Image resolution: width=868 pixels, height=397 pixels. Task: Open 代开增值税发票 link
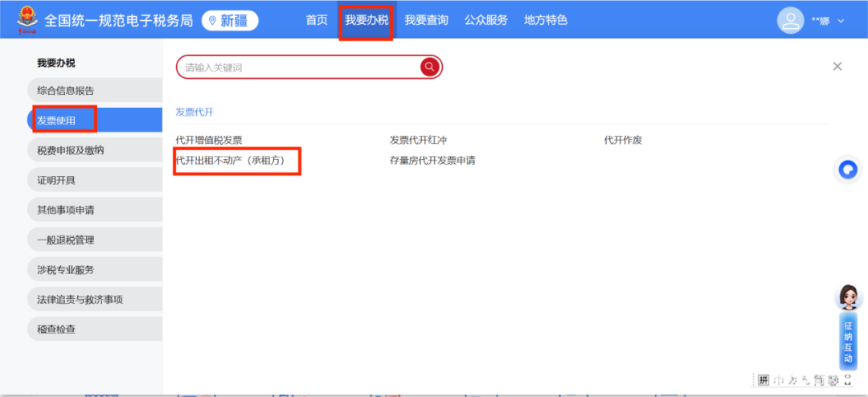point(209,141)
